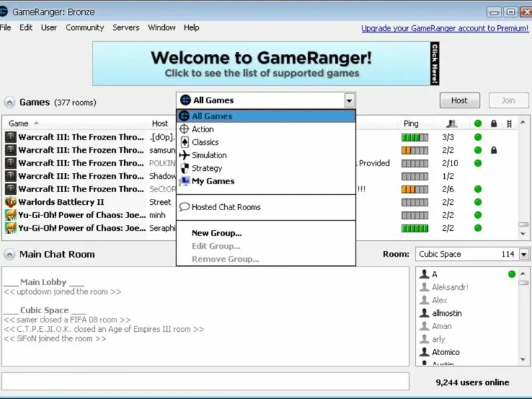Open the Edit menu
This screenshot has width=532, height=399.
tap(26, 27)
